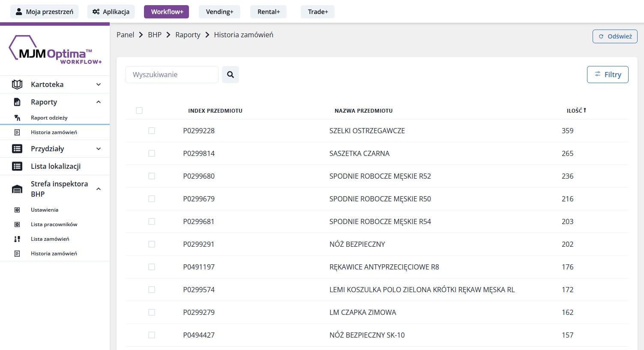Click the Przydziały list icon
The image size is (644, 350).
17,149
